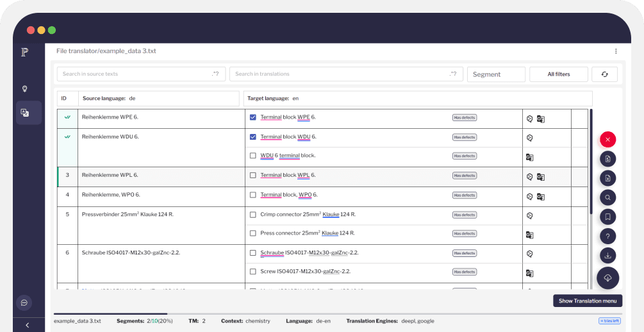Click the bookmark icon in the floating toolbar
The height and width of the screenshot is (332, 644).
tap(608, 217)
